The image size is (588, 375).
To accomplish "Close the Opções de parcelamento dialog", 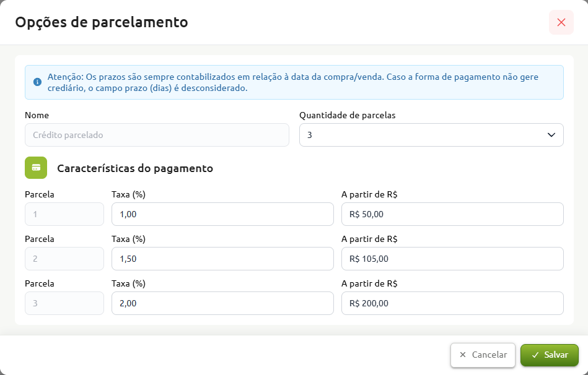I will pos(561,22).
